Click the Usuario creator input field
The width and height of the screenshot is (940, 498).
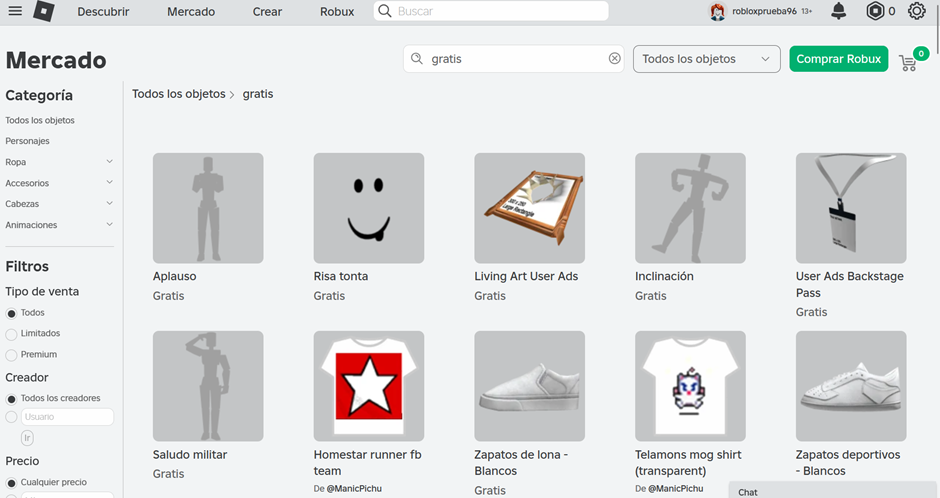67,417
